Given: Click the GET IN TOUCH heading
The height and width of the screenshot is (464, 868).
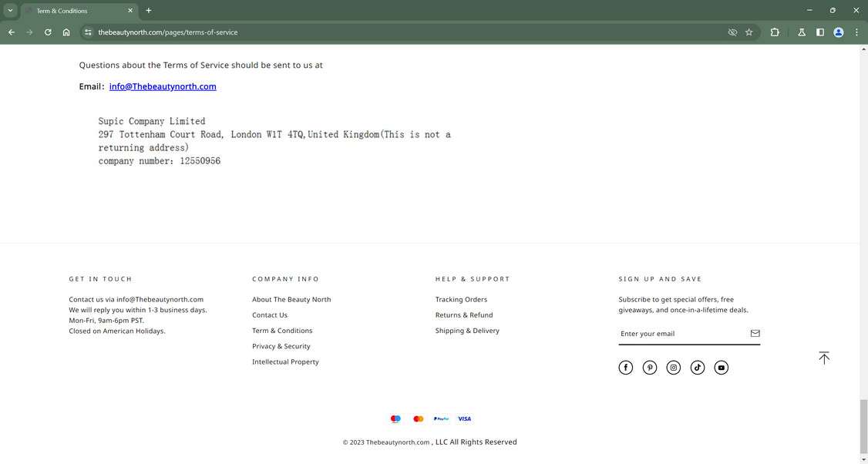Looking at the screenshot, I should tap(101, 279).
